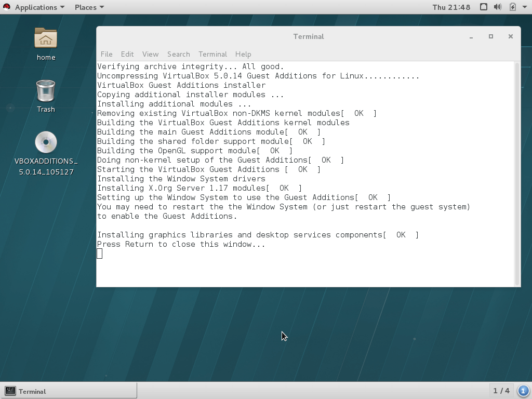Viewport: 532px width, 399px height.
Task: Click 'VirtualBox Guest Additions installer' line
Action: (181, 85)
